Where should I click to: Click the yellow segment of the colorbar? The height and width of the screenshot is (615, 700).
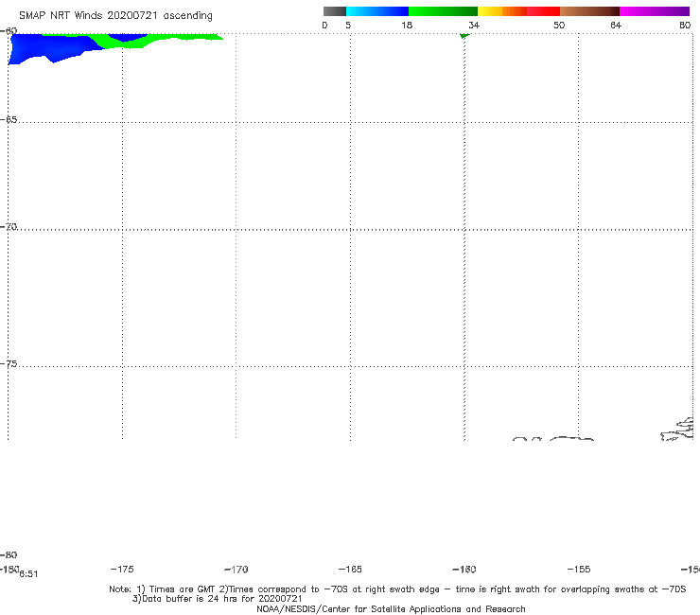[x=490, y=11]
